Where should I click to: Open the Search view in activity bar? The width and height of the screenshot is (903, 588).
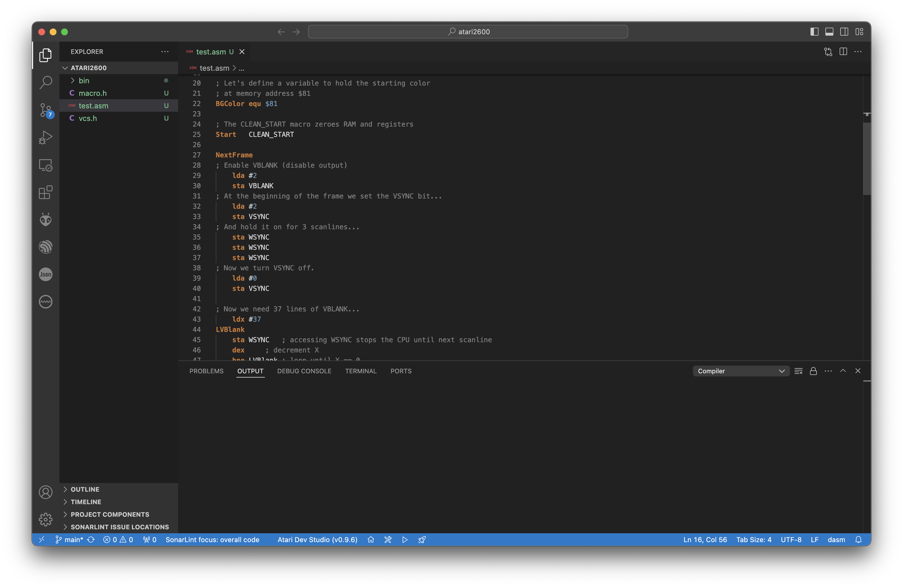[x=46, y=82]
